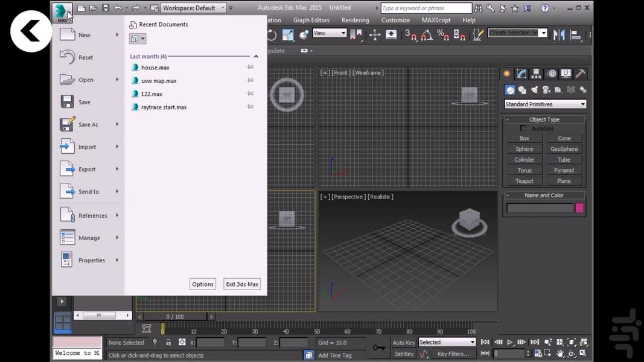Select the Pan View hand tool
Screen dimensions: 644x362
click(560, 354)
